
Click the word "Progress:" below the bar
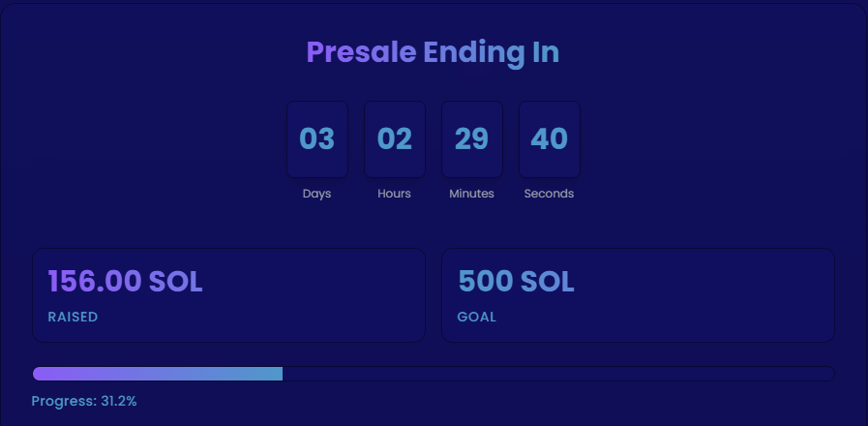point(64,401)
